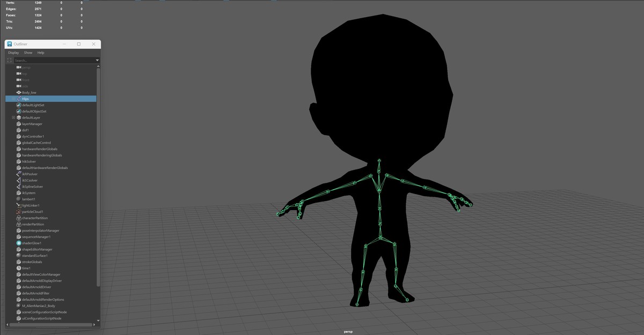Click the lambert1 material sphere icon
Screen dimensions: 644x335
[x=19, y=199]
